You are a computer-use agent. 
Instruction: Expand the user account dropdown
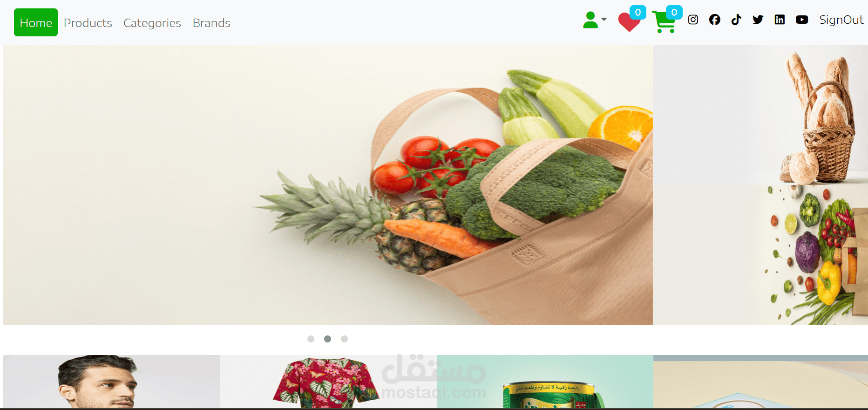point(595,20)
